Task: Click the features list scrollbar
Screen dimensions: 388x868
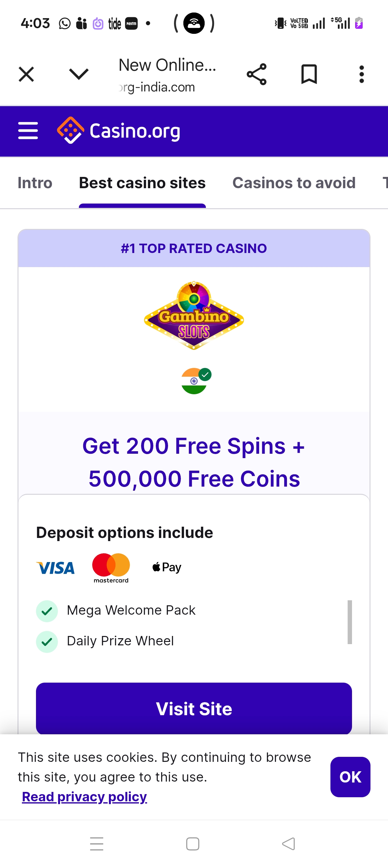Action: [350, 622]
